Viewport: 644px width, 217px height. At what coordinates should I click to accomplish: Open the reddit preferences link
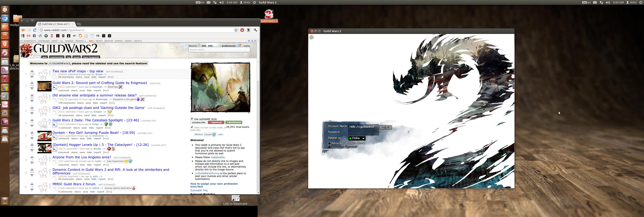click(228, 46)
